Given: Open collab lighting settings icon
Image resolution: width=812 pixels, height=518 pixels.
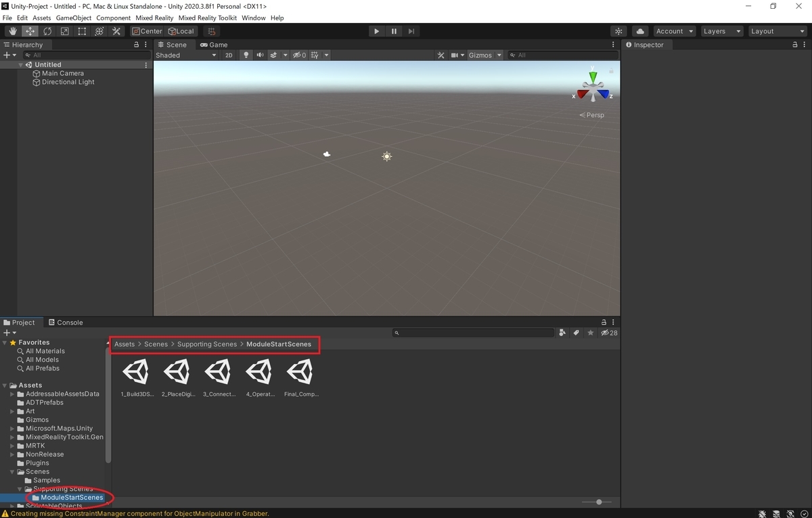Looking at the screenshot, I should (618, 31).
